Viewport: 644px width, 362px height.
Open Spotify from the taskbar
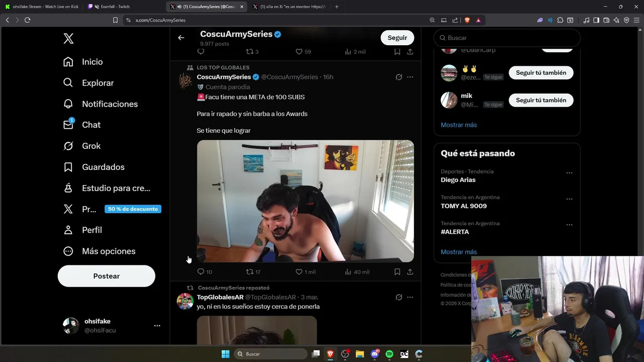(x=389, y=354)
